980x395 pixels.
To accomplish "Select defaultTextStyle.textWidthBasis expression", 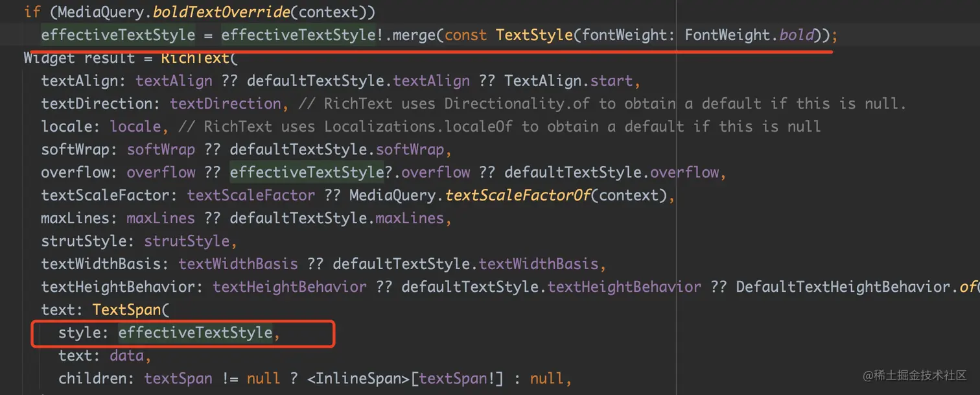I will [x=466, y=264].
